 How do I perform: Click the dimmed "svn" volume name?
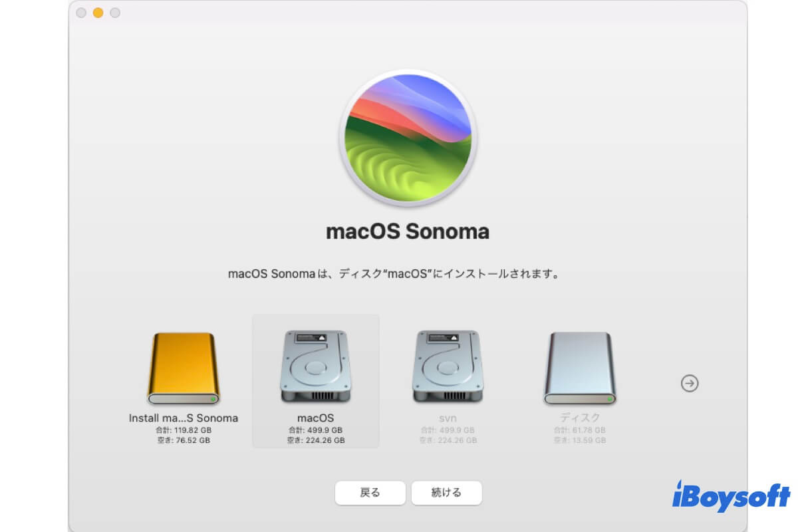click(x=448, y=418)
